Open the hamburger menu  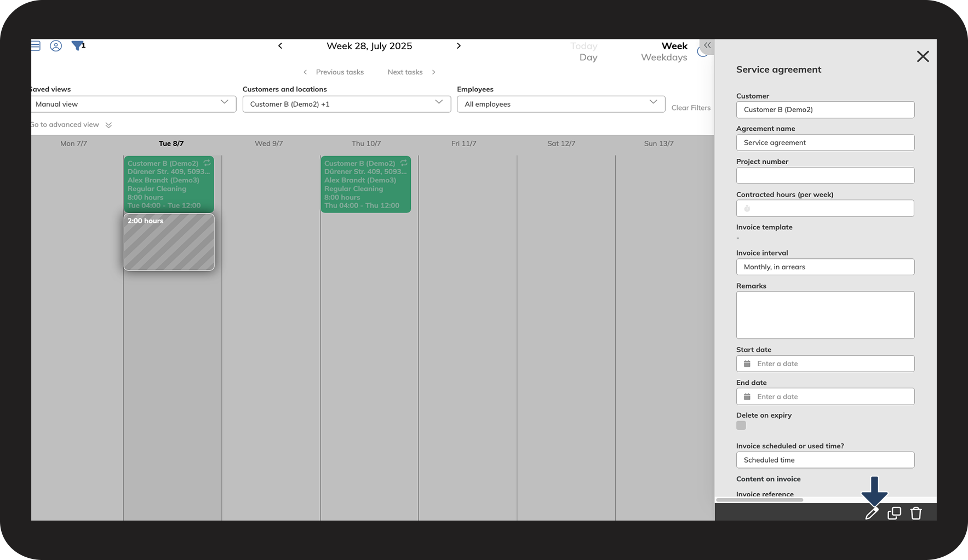click(36, 45)
